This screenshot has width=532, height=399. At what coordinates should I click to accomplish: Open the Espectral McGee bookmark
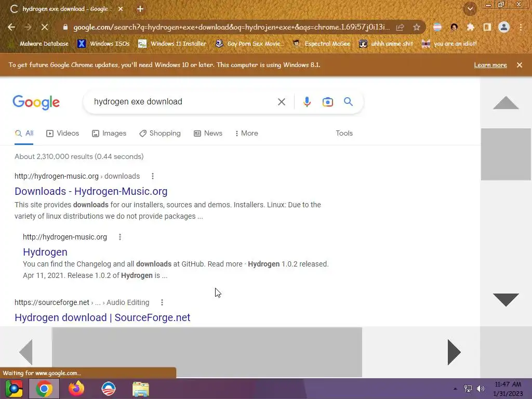pyautogui.click(x=322, y=44)
